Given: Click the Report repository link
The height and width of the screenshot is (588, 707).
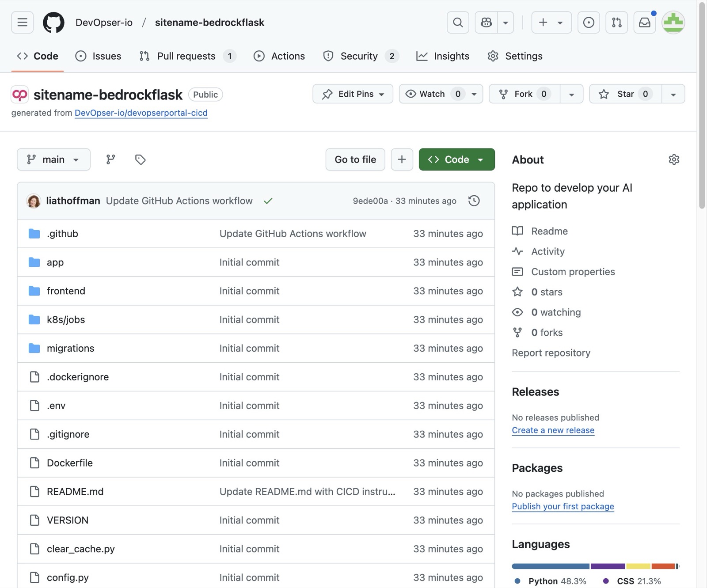Looking at the screenshot, I should pos(551,353).
